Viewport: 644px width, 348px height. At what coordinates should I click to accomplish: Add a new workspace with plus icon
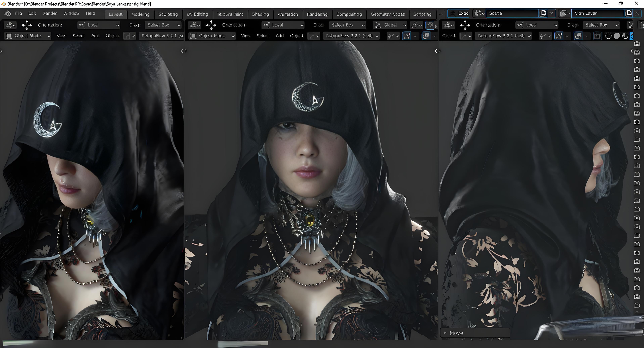click(441, 14)
